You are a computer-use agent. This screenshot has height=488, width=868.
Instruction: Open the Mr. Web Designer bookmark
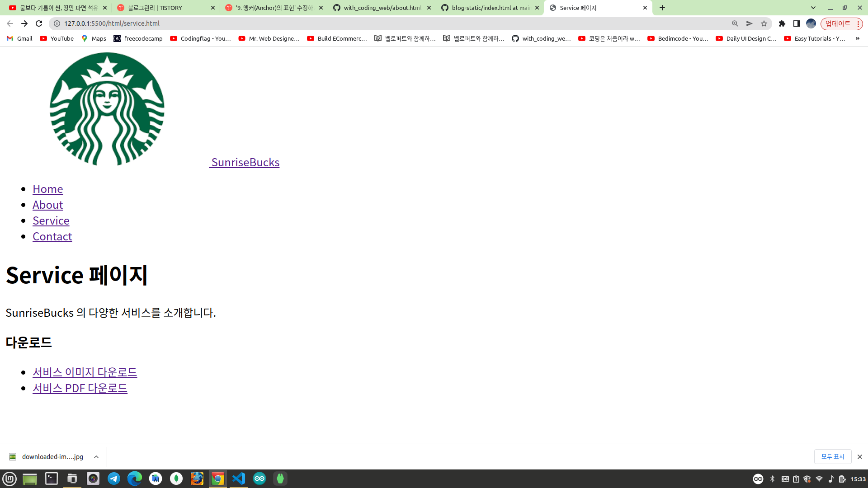coord(269,38)
